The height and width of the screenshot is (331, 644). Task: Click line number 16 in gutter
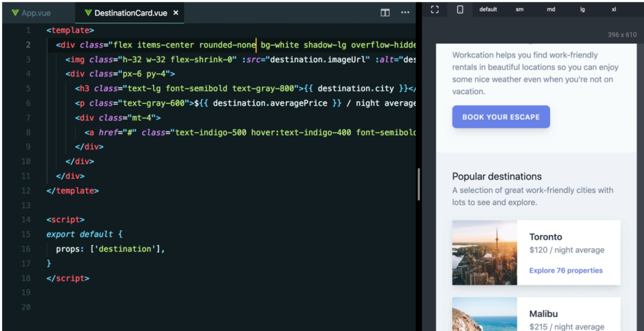25,249
